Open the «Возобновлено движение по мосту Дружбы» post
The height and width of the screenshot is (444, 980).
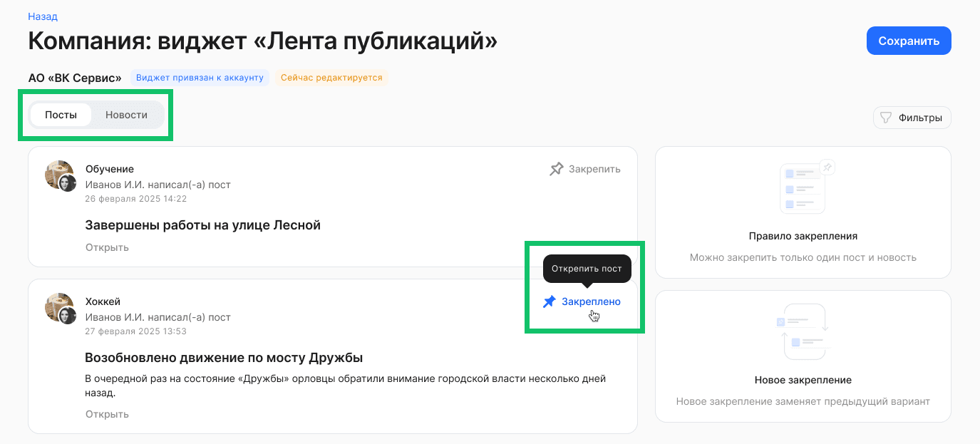tap(106, 413)
